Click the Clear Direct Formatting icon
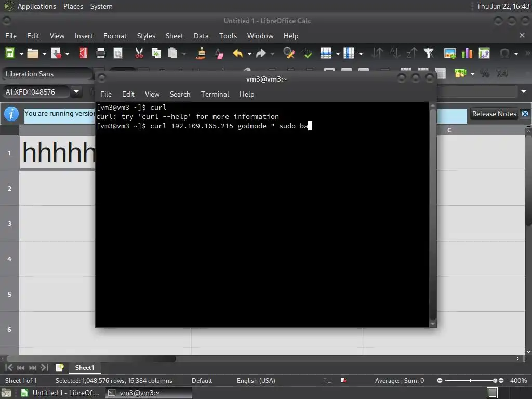This screenshot has width=532, height=399. click(x=219, y=54)
